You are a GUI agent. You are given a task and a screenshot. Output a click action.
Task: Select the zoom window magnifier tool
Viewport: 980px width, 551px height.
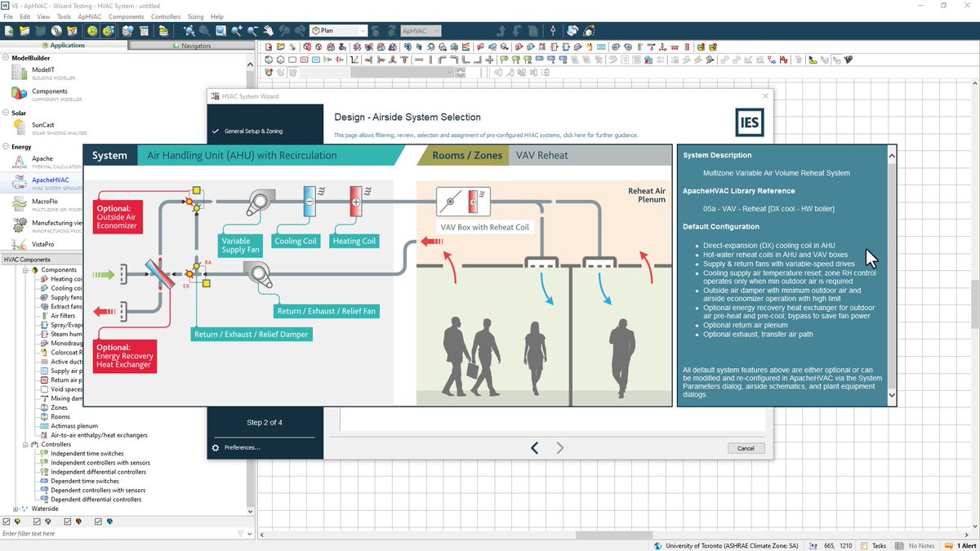click(x=221, y=31)
